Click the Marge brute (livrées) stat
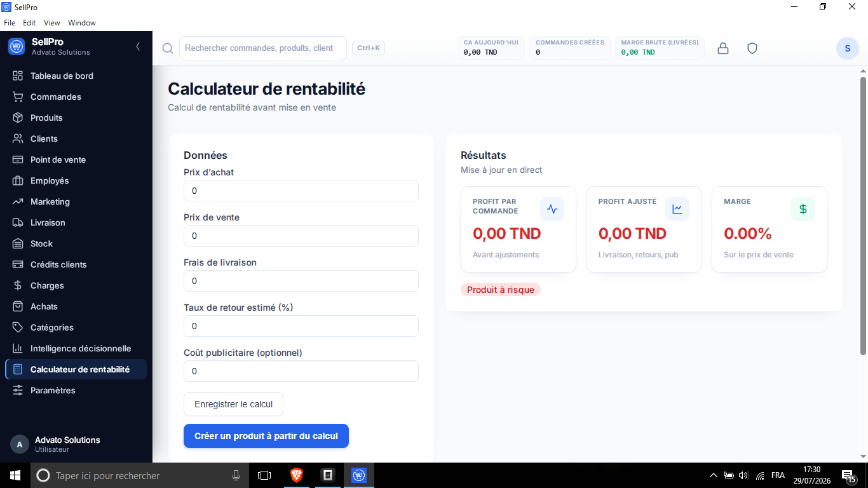This screenshot has height=488, width=868. [660, 48]
